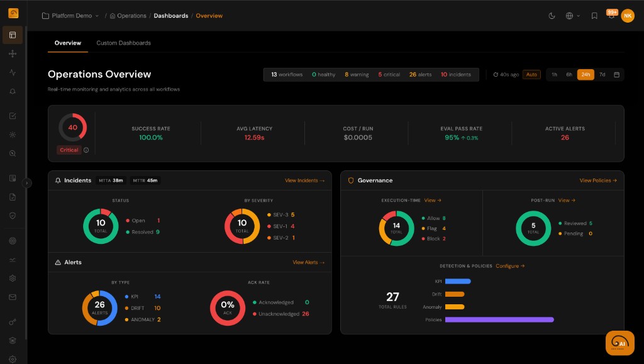Open the globe language dropdown
The height and width of the screenshot is (364, 644).
click(x=572, y=16)
